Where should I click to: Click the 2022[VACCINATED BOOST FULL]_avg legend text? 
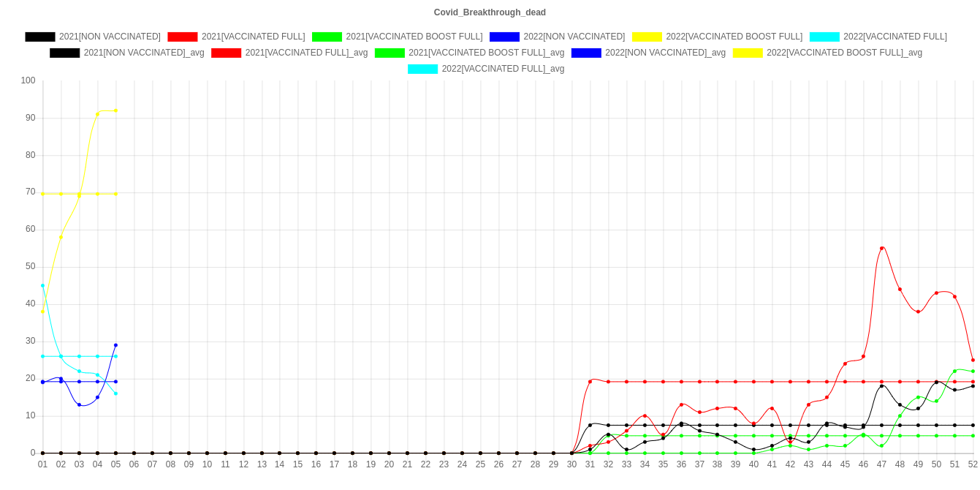coord(844,53)
